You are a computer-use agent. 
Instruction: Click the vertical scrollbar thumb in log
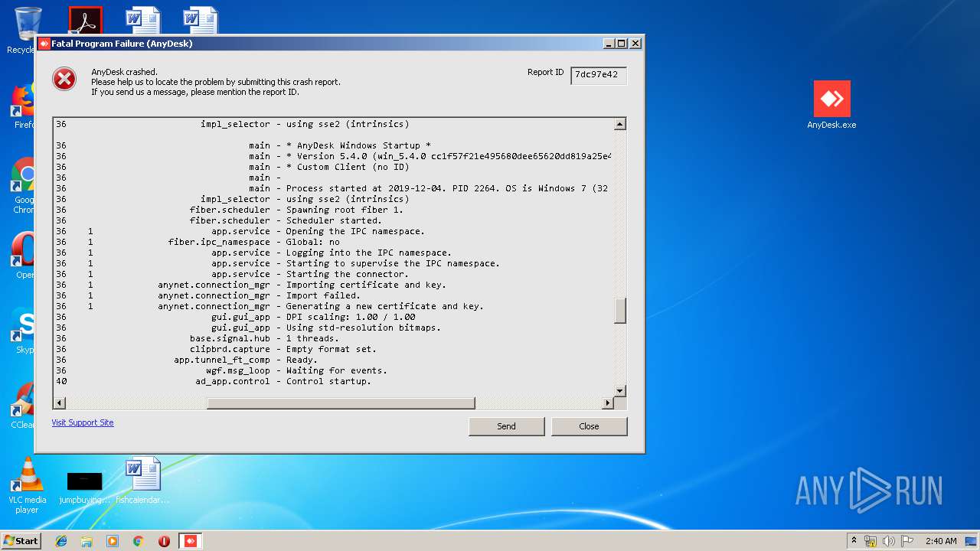(x=620, y=311)
